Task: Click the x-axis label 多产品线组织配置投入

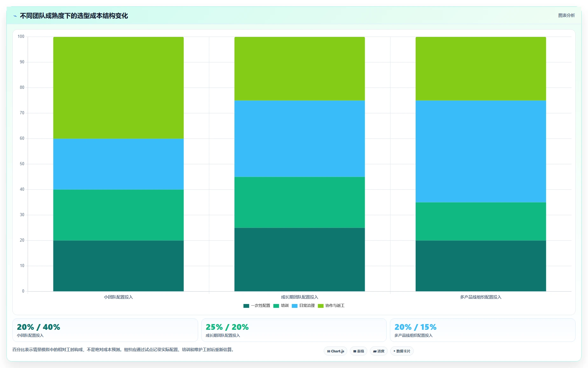Action: 481,297
